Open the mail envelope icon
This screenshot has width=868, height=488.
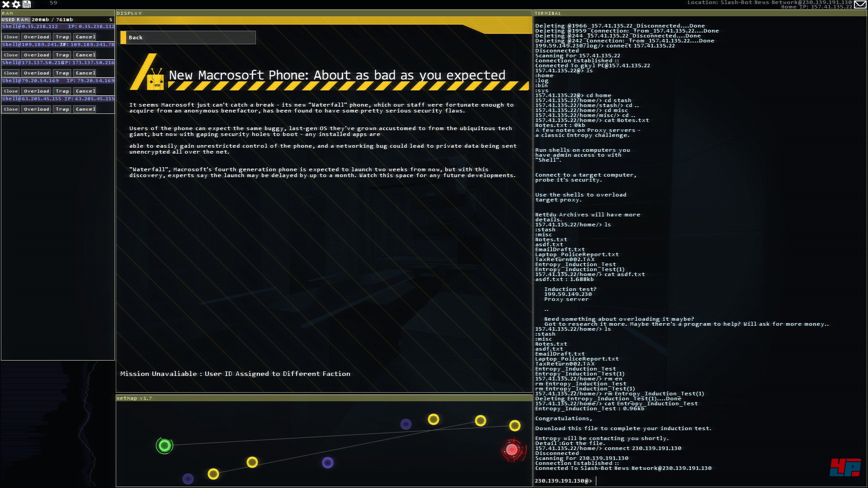coord(860,5)
